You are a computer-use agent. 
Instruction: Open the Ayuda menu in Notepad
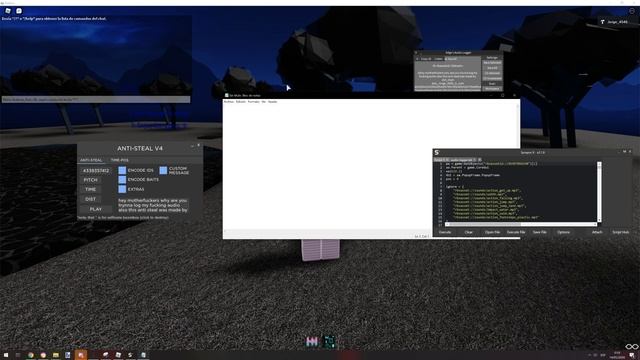[x=272, y=102]
